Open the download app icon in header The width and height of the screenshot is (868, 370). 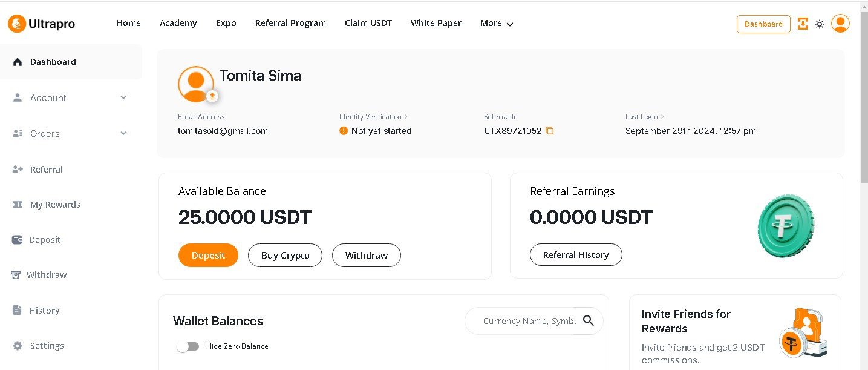(x=803, y=24)
